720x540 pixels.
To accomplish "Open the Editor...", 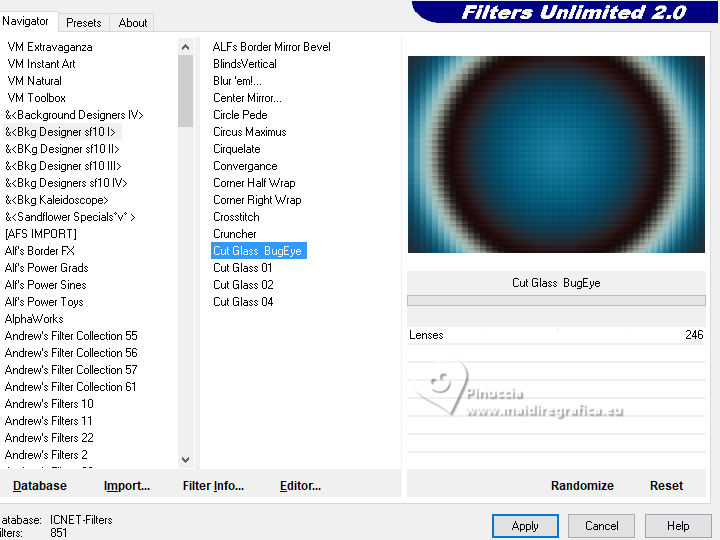I will click(x=300, y=486).
